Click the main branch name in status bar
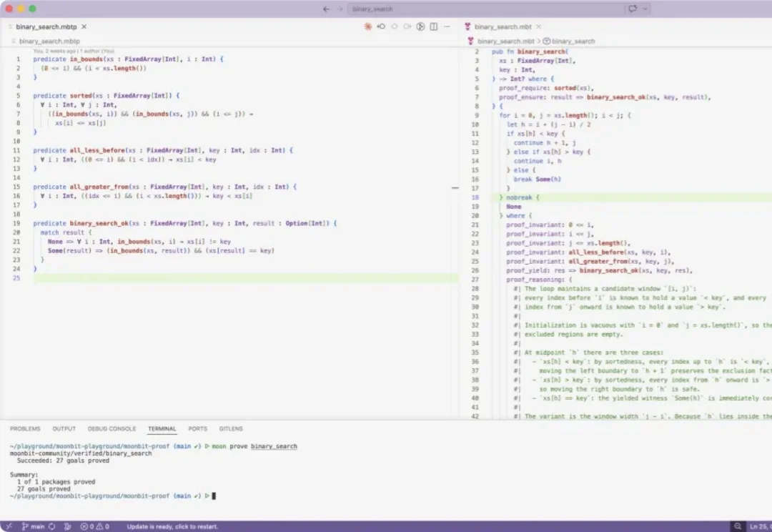This screenshot has width=772, height=532. click(37, 526)
